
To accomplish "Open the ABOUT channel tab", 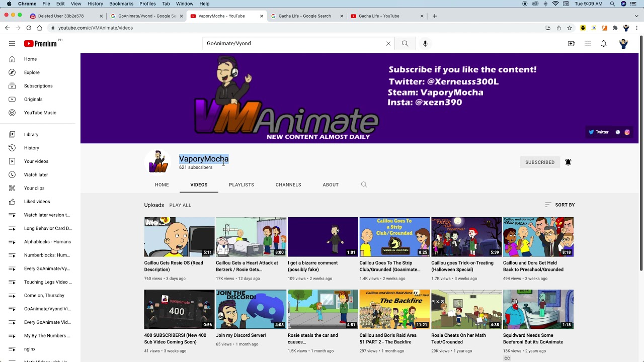I will point(331,185).
